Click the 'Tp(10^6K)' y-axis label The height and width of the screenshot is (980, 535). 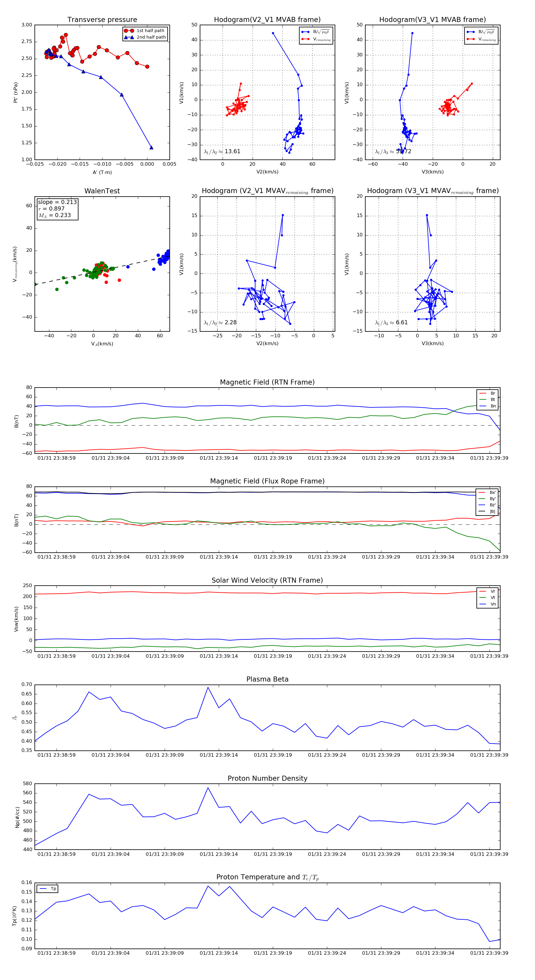coord(15,916)
